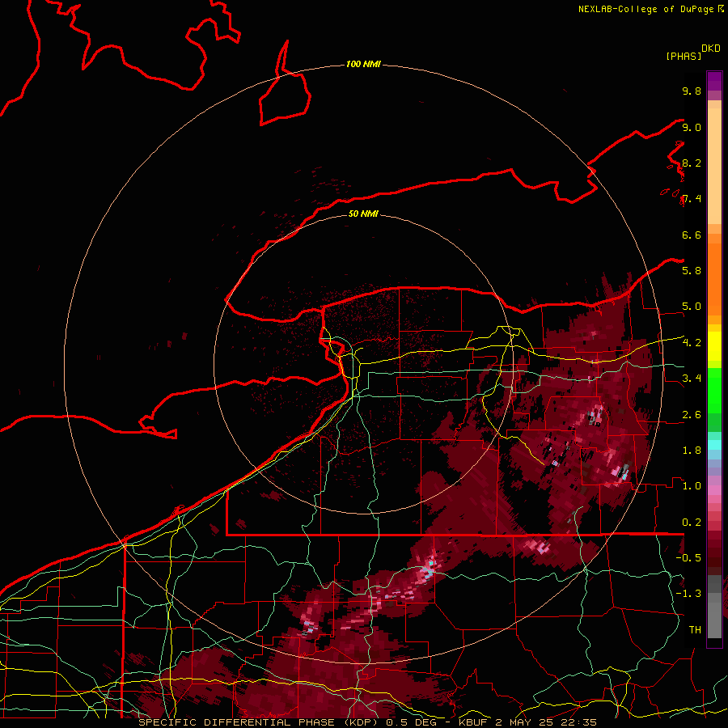728x728 pixels.
Task: Click the NEXLAB-College of DuPage header text
Action: [645, 9]
